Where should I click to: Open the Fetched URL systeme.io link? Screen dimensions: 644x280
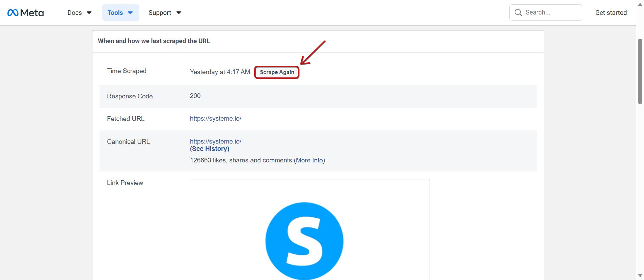pos(215,119)
